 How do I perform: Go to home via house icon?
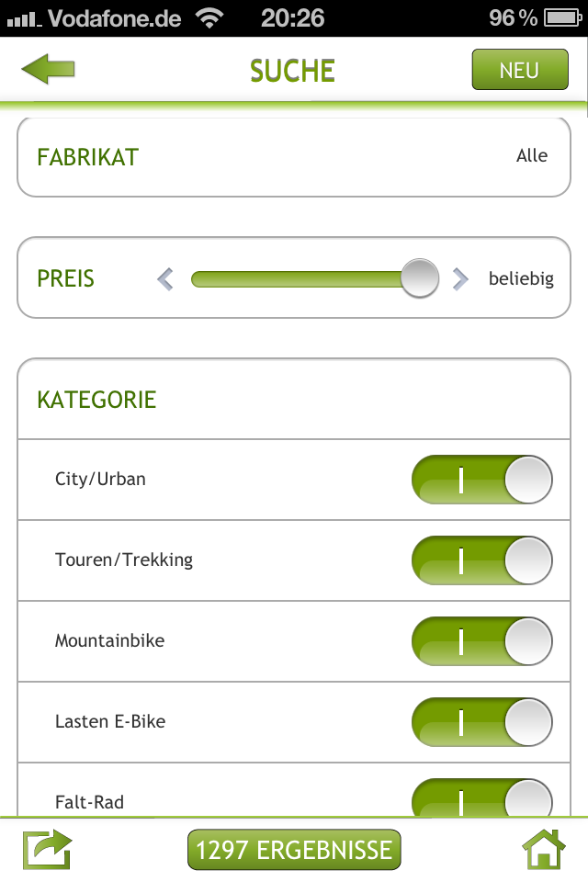[x=544, y=850]
